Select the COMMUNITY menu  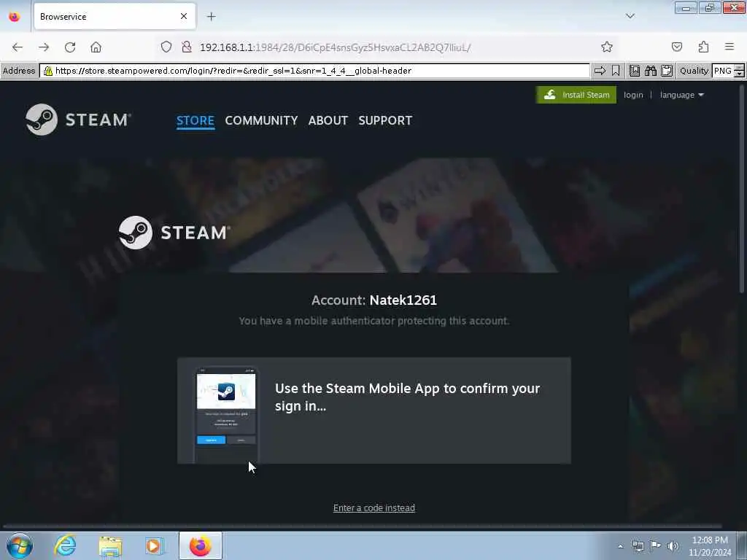(x=261, y=120)
